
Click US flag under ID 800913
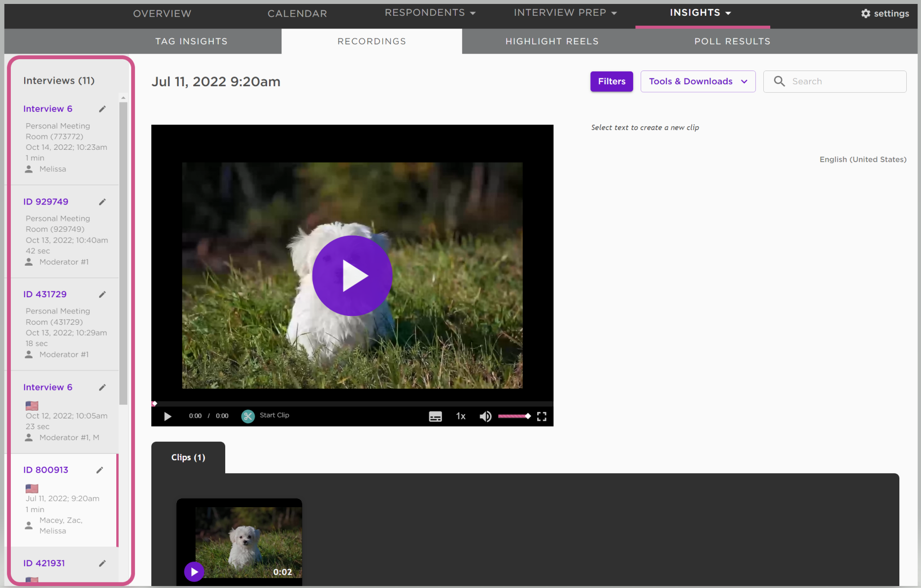click(x=32, y=488)
